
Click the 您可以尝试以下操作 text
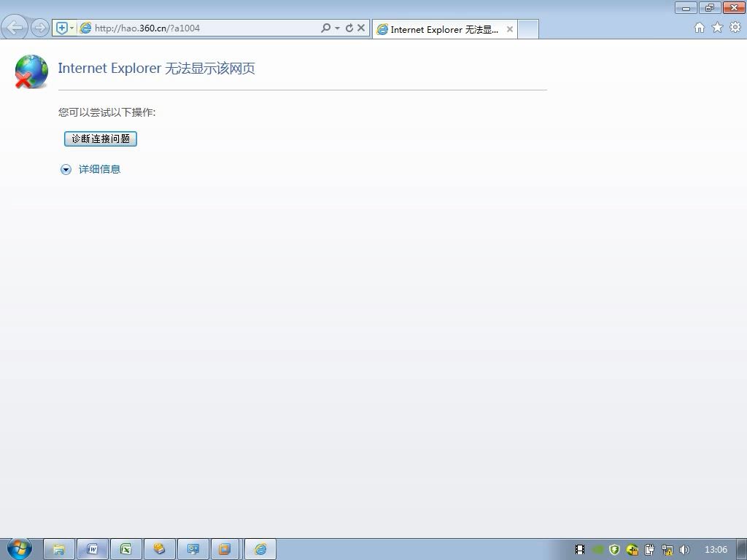107,112
